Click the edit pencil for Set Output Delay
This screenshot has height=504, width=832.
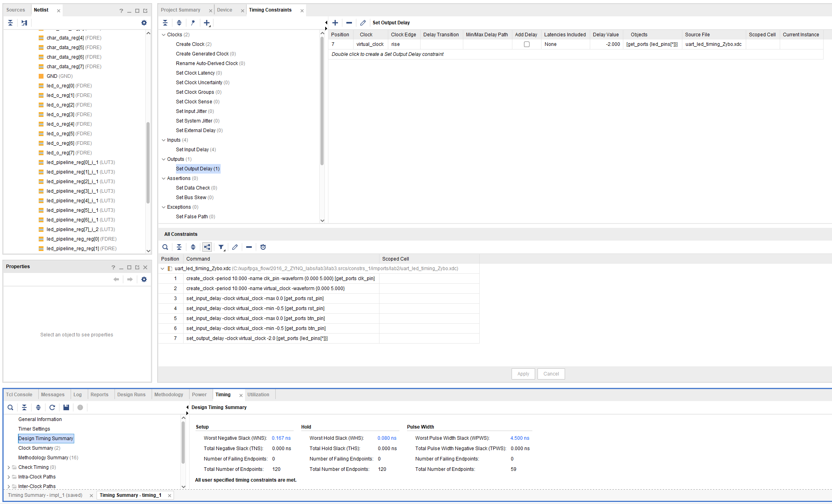pos(363,23)
